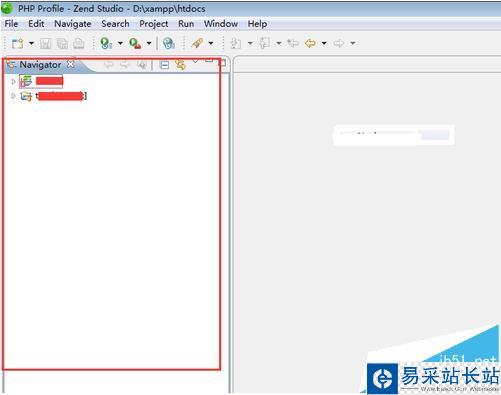
Task: Open the Help menu
Action: pos(257,24)
